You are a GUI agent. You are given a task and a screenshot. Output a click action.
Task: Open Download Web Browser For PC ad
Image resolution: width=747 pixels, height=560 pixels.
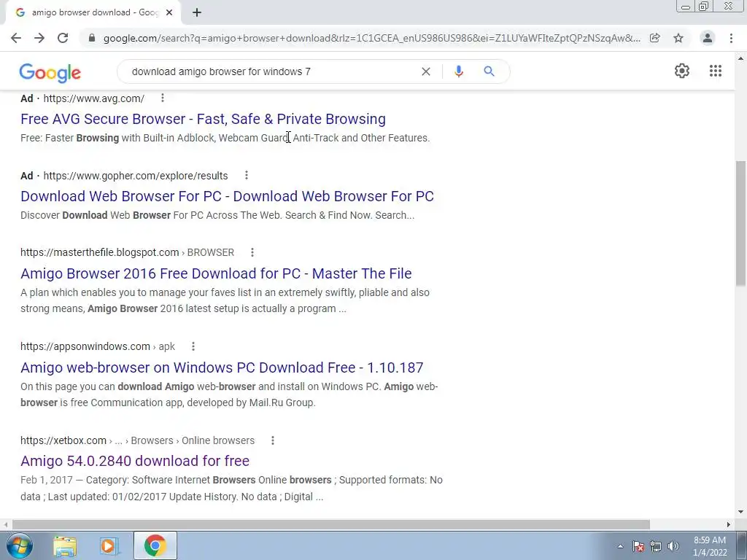click(228, 196)
